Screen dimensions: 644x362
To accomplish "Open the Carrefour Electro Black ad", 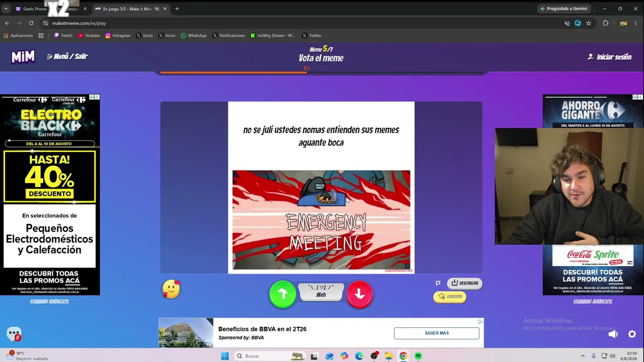I will click(50, 195).
